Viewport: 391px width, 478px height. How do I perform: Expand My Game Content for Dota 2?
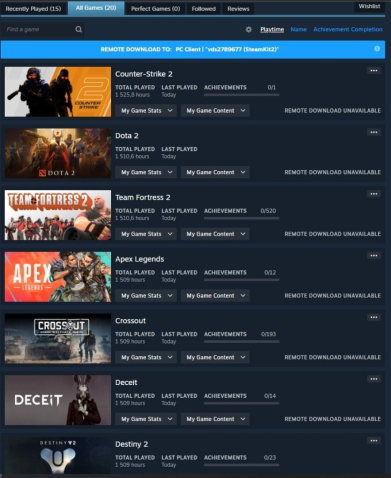coord(215,172)
